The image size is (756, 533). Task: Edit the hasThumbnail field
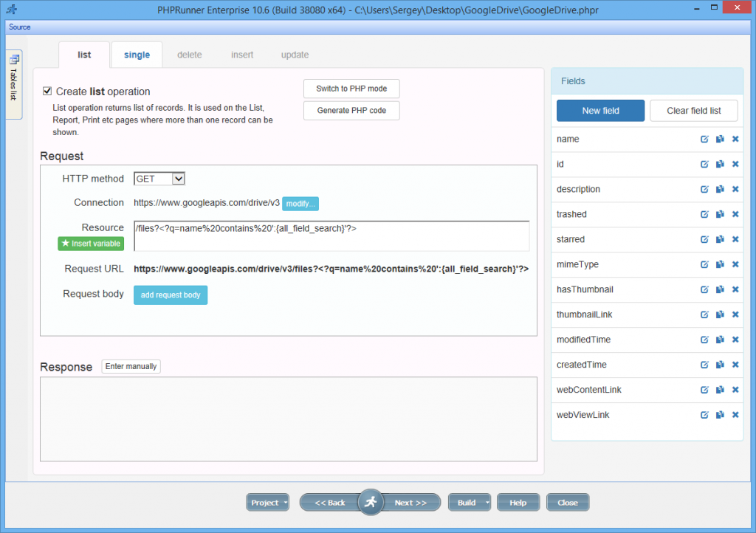tap(704, 289)
